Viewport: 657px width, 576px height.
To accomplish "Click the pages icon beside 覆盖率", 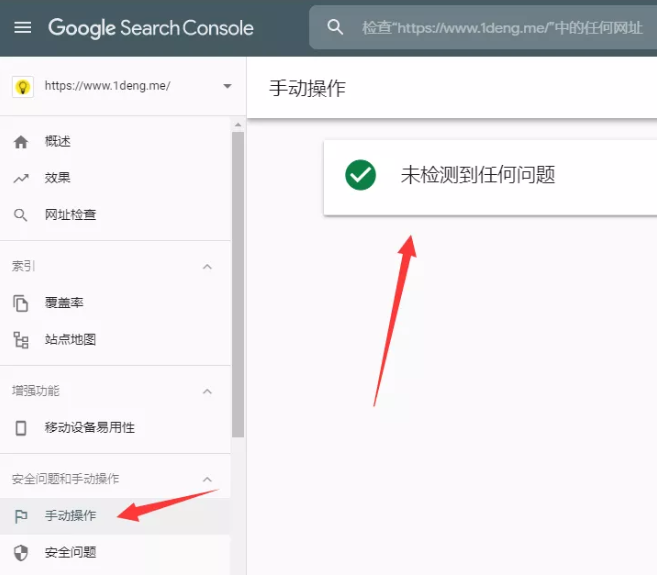I will pyautogui.click(x=21, y=304).
